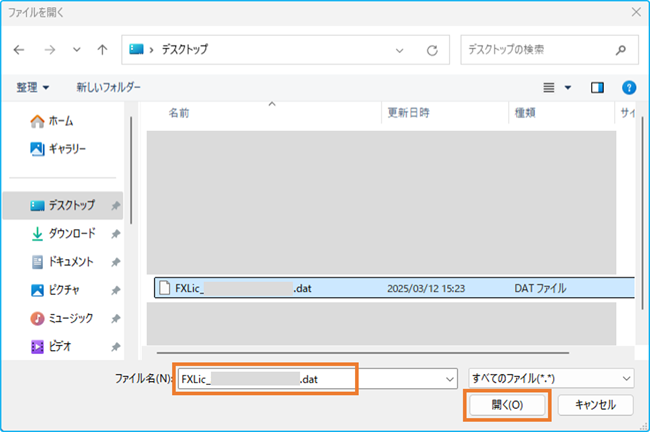Sort by 種類 column header
This screenshot has height=432, width=650.
[525, 113]
